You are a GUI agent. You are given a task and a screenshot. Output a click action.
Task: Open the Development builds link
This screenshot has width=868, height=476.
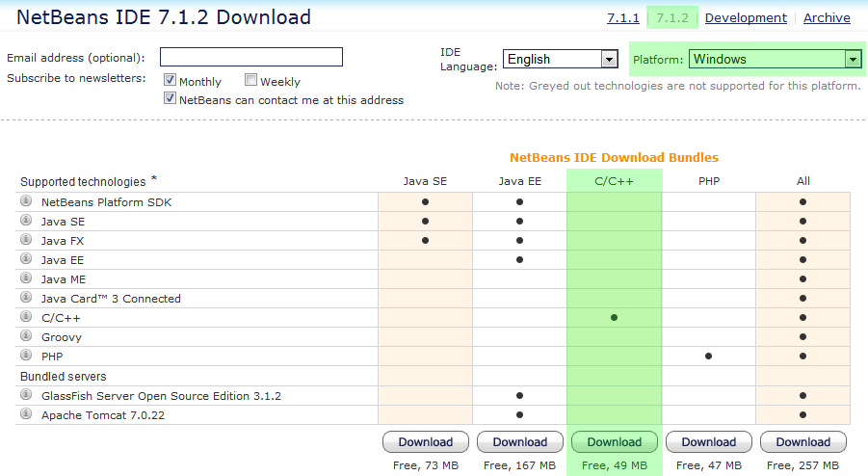click(746, 17)
